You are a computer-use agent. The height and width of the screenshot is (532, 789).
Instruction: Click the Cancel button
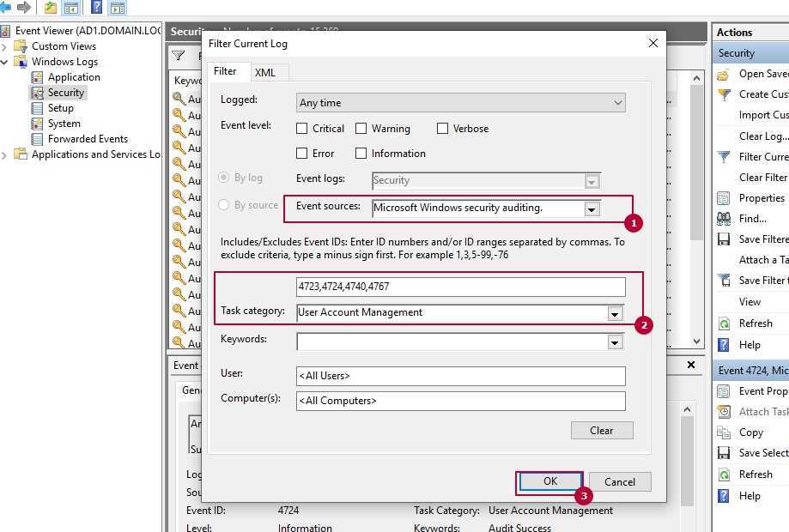click(620, 481)
